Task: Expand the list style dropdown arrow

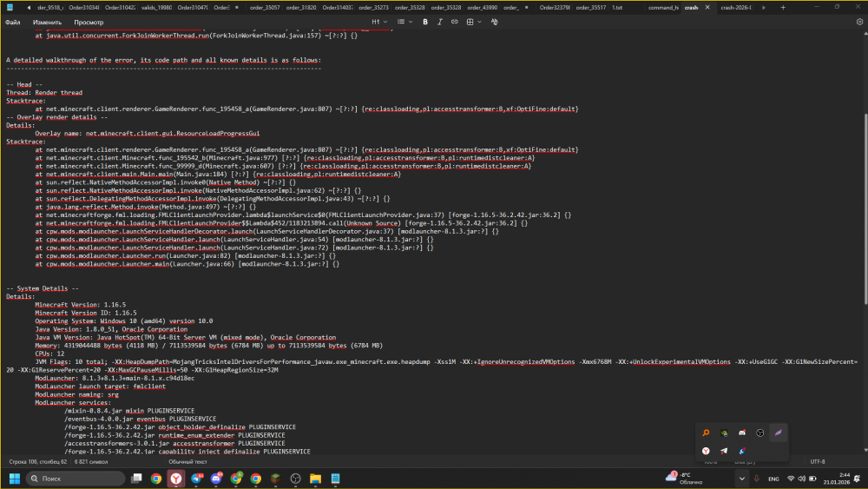Action: click(x=411, y=23)
